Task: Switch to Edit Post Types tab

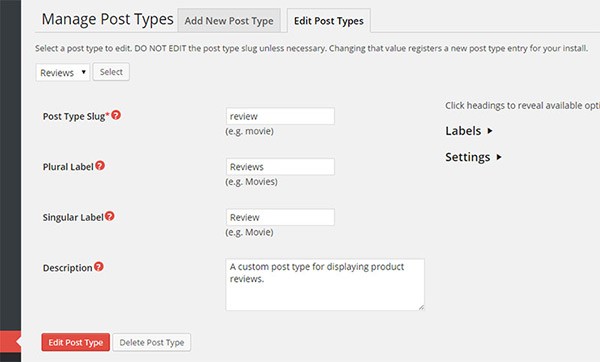Action: [329, 21]
